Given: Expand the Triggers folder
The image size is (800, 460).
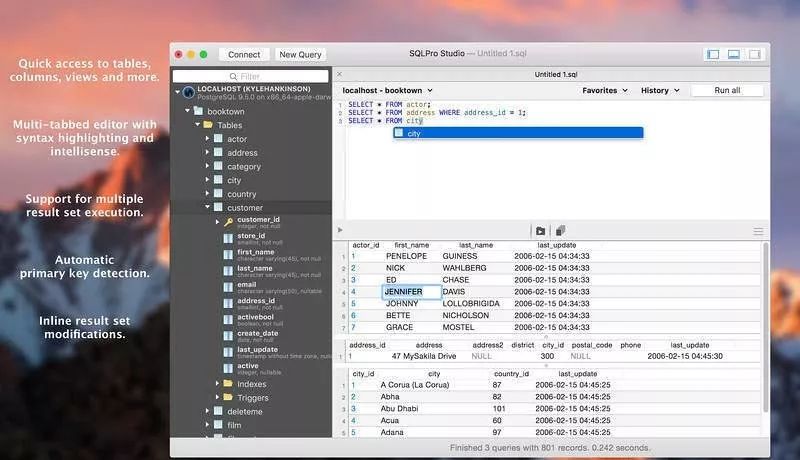Looking at the screenshot, I should [217, 397].
